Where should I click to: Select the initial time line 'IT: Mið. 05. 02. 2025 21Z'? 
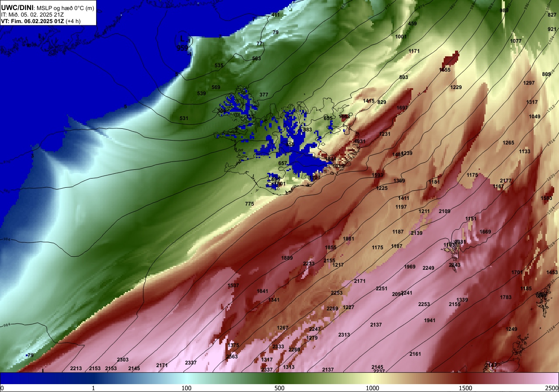[x=32, y=14]
